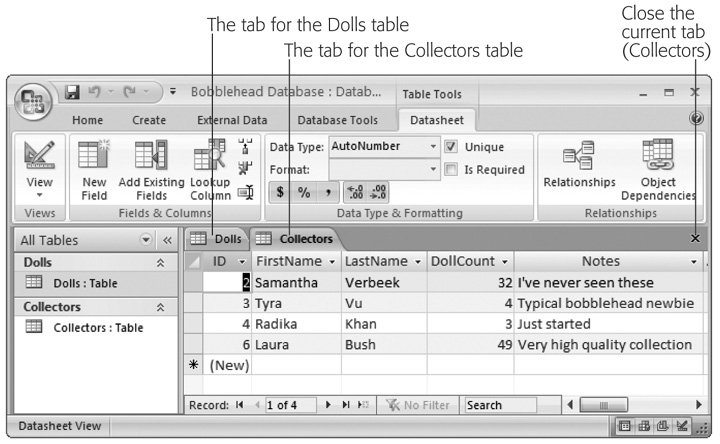Go to next record arrow

click(328, 405)
